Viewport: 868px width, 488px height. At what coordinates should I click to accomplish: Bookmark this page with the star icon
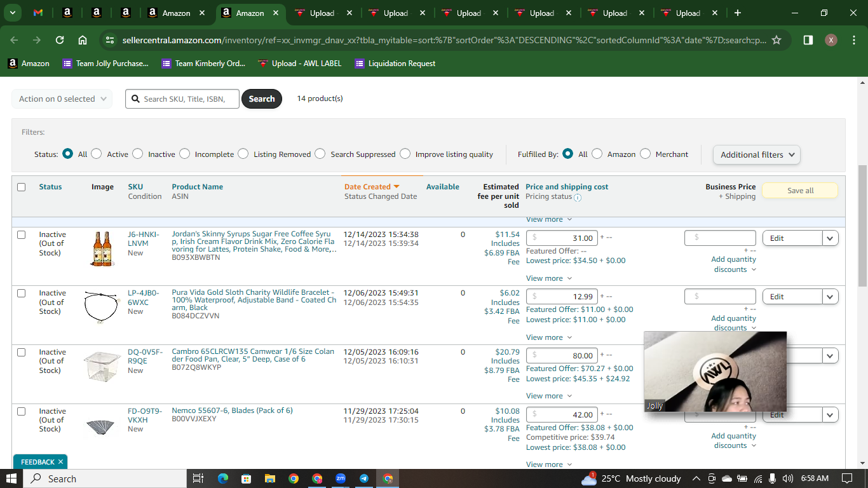point(776,40)
